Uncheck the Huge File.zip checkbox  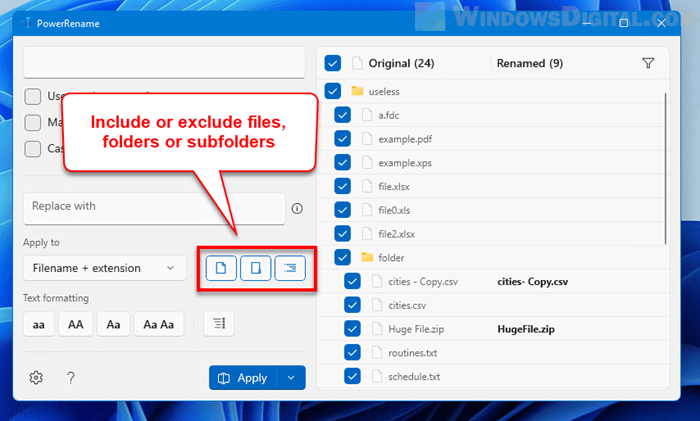[x=352, y=329]
